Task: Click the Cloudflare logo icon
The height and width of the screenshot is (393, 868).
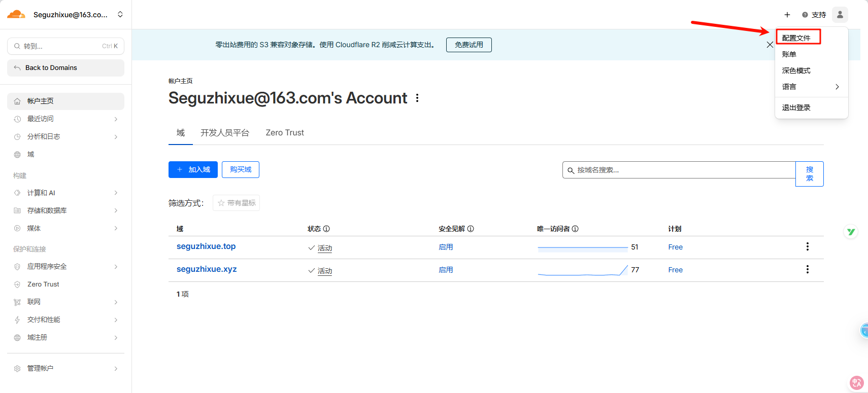Action: pyautogui.click(x=16, y=14)
